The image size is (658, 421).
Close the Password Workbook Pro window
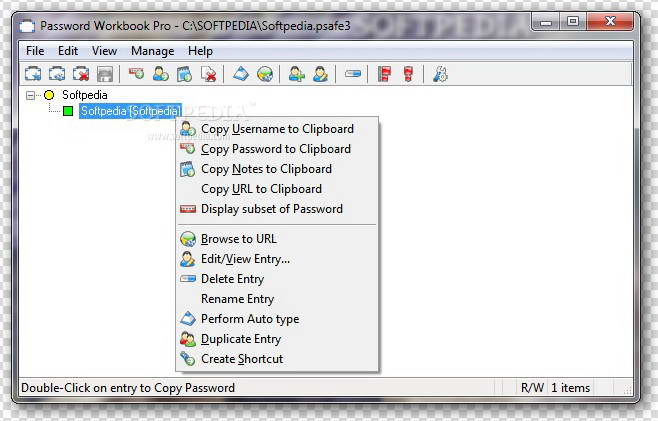coord(610,22)
